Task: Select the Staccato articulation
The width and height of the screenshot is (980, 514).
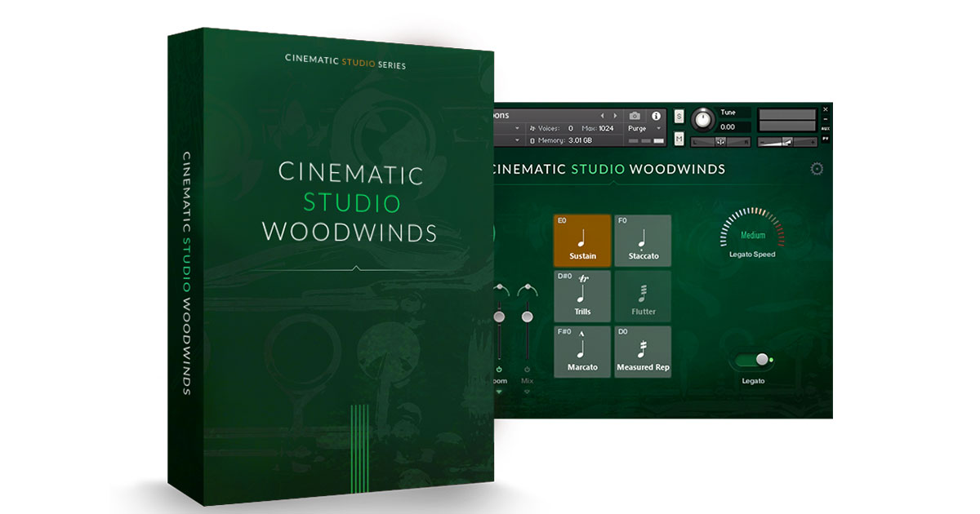Action: pyautogui.click(x=643, y=241)
